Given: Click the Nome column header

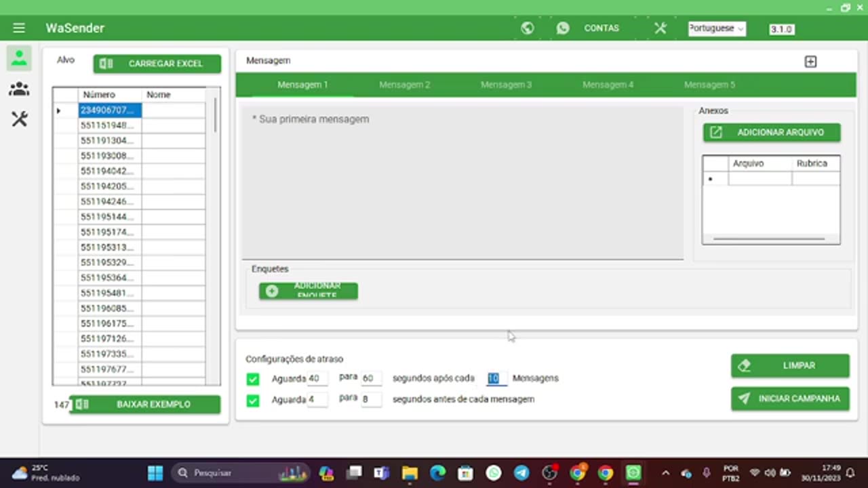Looking at the screenshot, I should click(x=174, y=95).
